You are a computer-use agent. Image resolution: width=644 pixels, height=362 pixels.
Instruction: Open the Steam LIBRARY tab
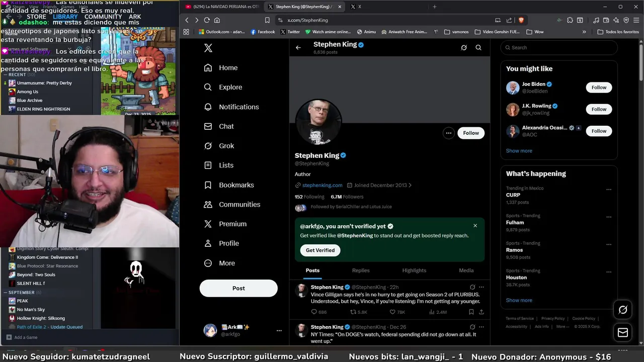65,17
